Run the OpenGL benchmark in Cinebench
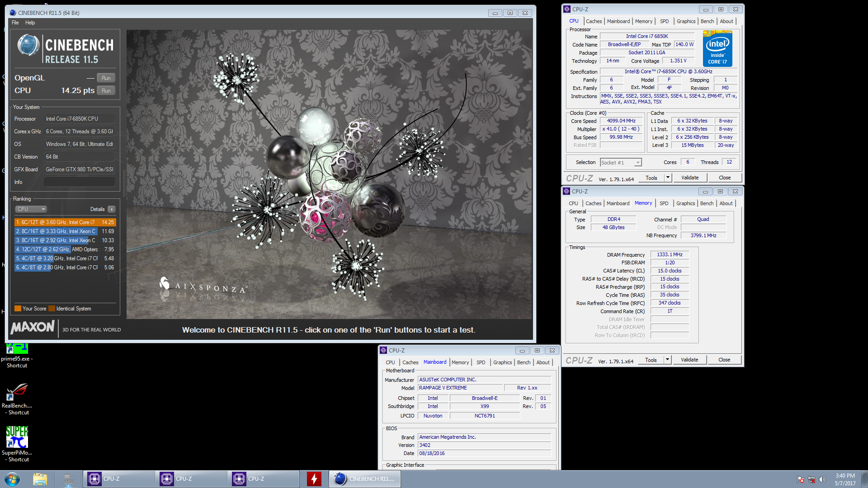Screen dimensions: 868x488 click(x=106, y=78)
